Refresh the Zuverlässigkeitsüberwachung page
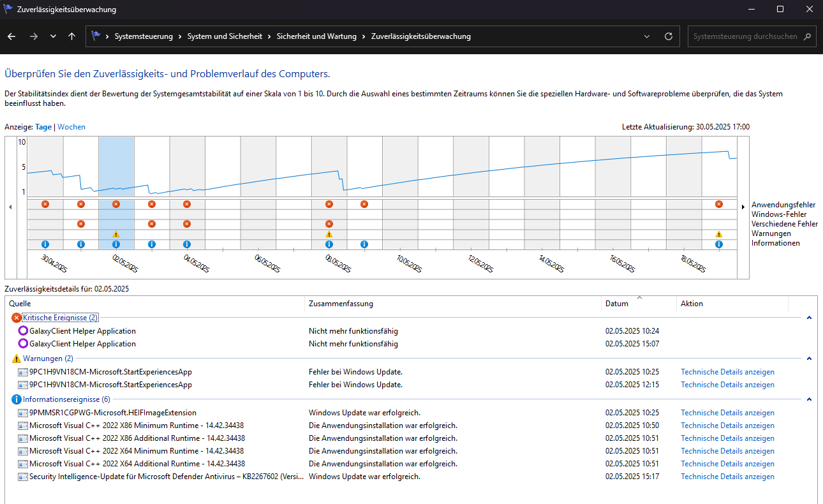 [669, 36]
